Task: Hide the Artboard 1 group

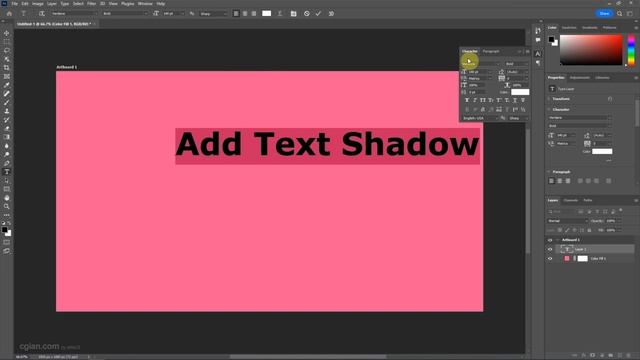Action: click(x=550, y=240)
